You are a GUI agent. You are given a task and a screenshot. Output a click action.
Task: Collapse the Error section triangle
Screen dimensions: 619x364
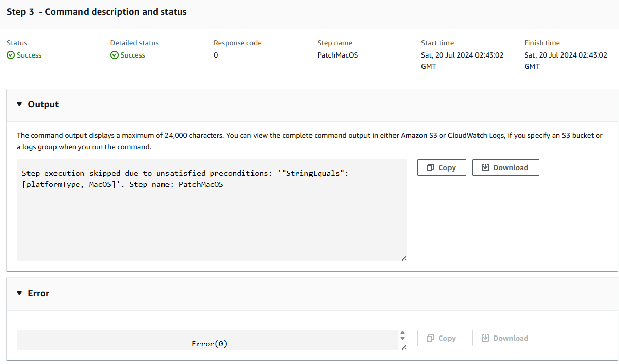click(19, 293)
